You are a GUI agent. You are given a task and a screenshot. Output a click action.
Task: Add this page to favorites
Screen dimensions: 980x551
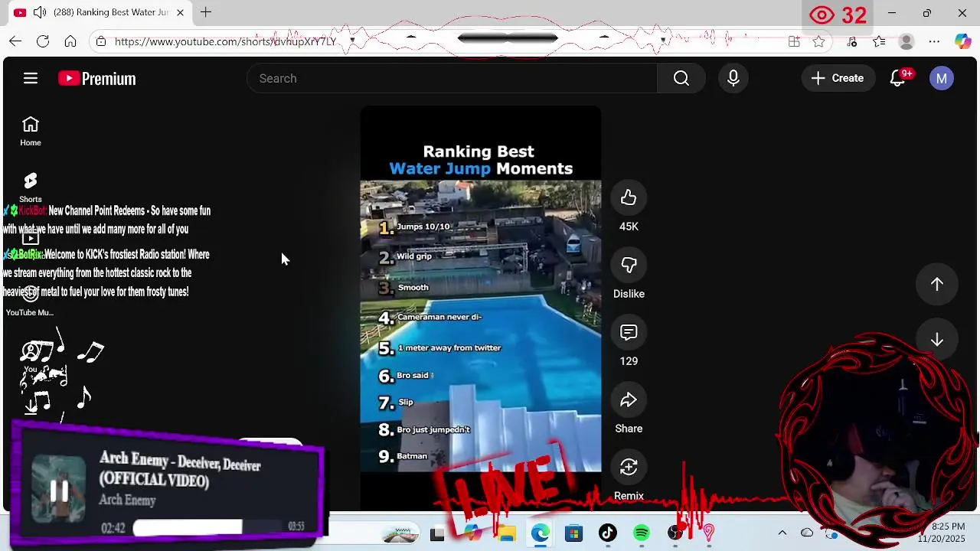[819, 41]
